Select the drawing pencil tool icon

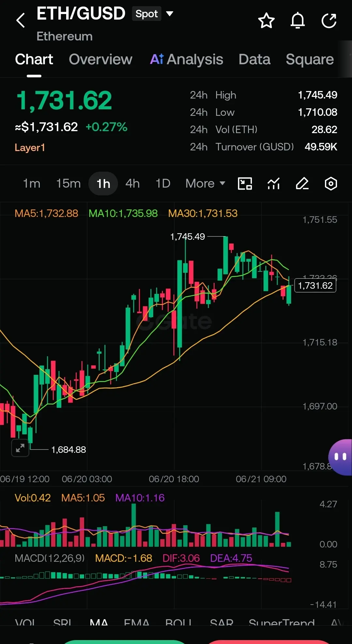pos(302,184)
